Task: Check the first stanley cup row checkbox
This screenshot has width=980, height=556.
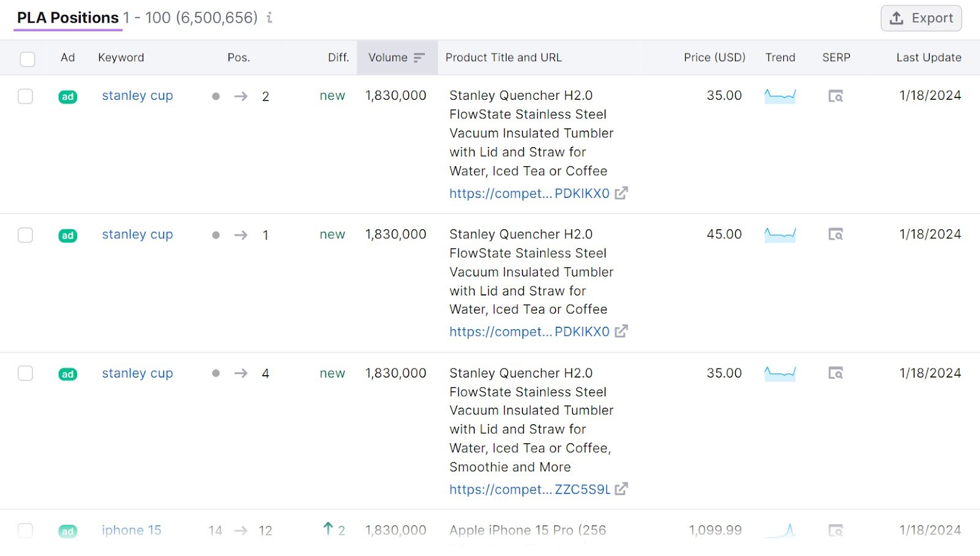Action: [25, 96]
